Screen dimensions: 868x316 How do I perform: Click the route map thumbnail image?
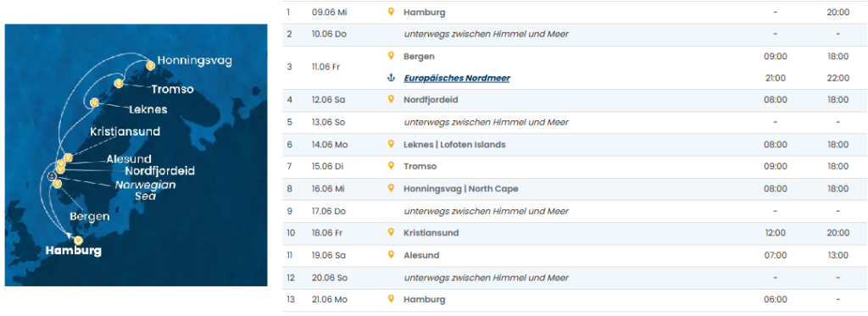click(136, 155)
